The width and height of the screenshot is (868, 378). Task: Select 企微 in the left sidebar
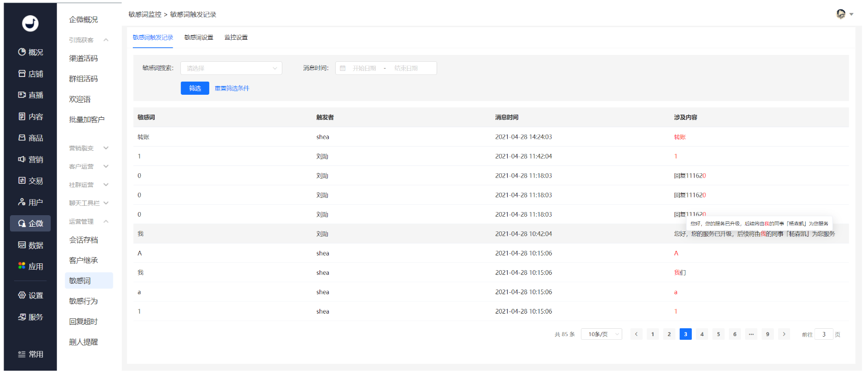[30, 224]
